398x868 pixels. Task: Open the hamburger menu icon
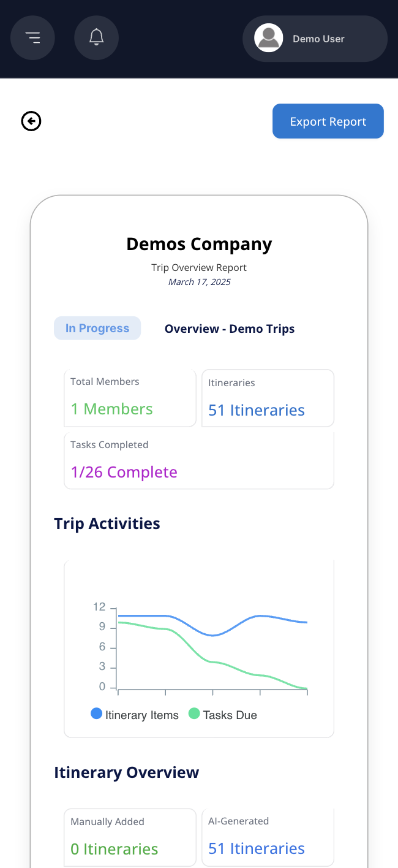32,38
